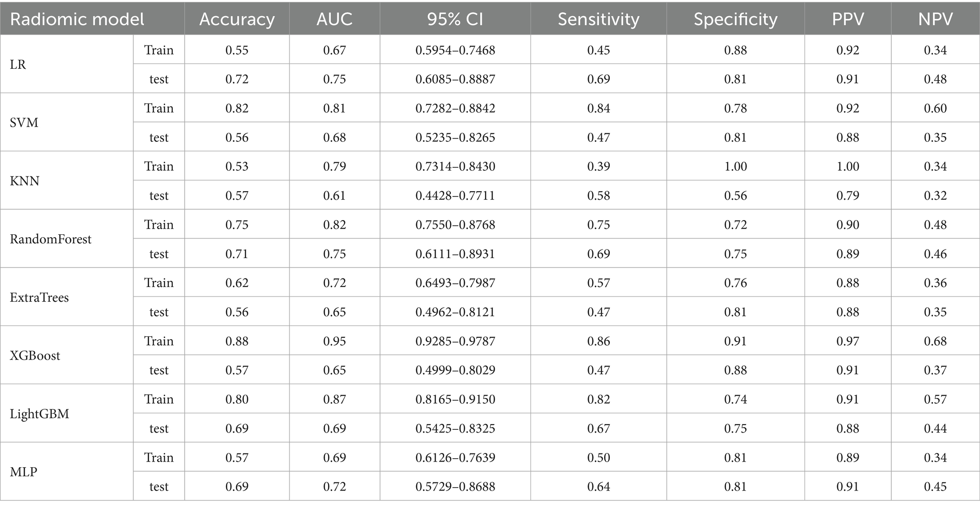
Task: Select the XGBoost row label
Action: (x=35, y=356)
